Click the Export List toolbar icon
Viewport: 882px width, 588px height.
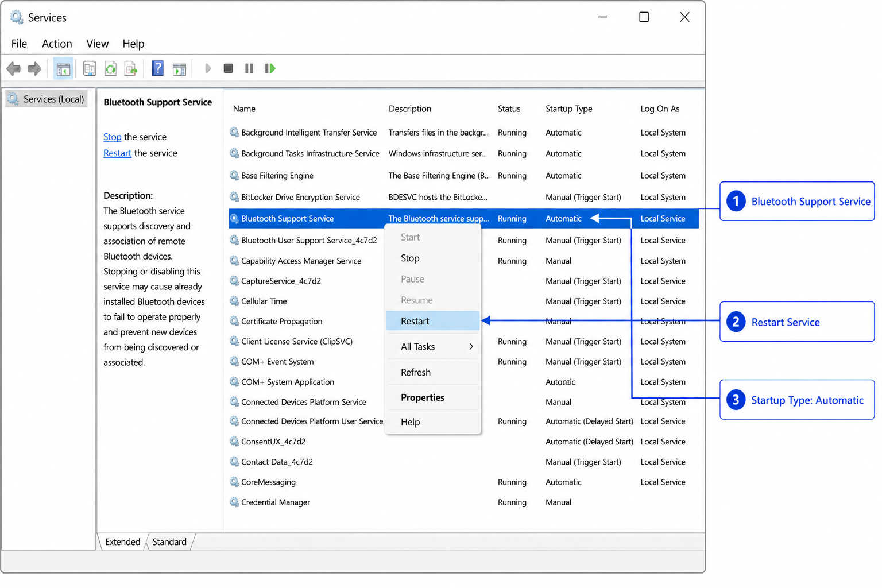click(x=131, y=69)
